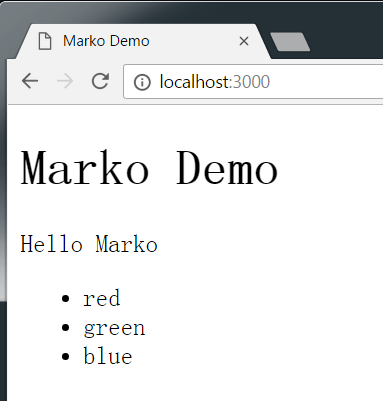Click the page icon on the tab

point(45,41)
